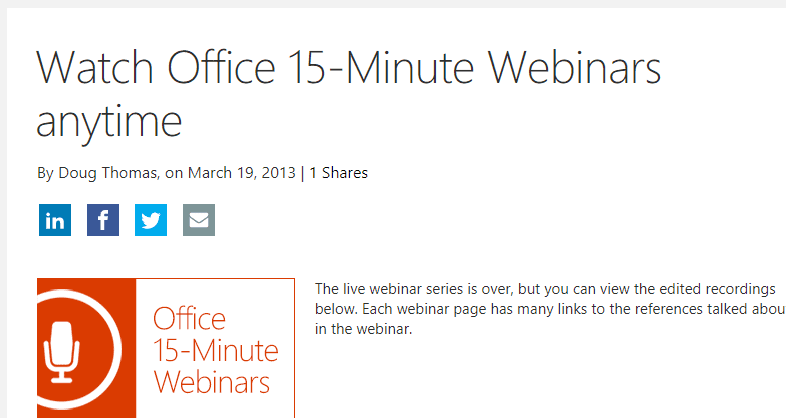Tweet this post via Twitter icon
The height and width of the screenshot is (418, 786).
coord(151,220)
